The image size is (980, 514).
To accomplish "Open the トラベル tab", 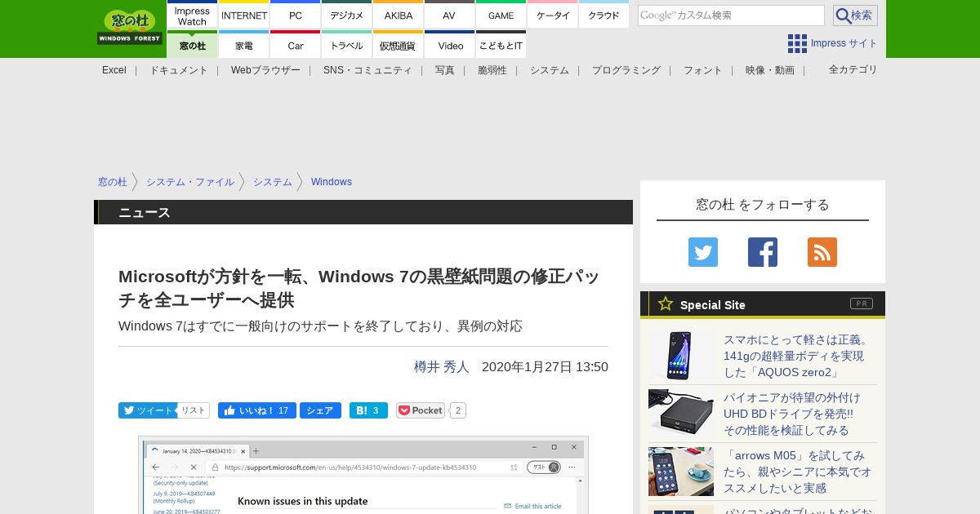I will tap(347, 45).
